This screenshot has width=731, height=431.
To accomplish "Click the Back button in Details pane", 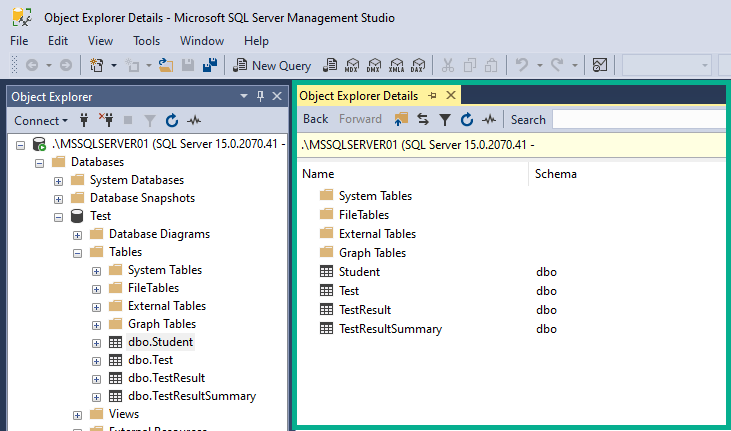I will pos(316,119).
